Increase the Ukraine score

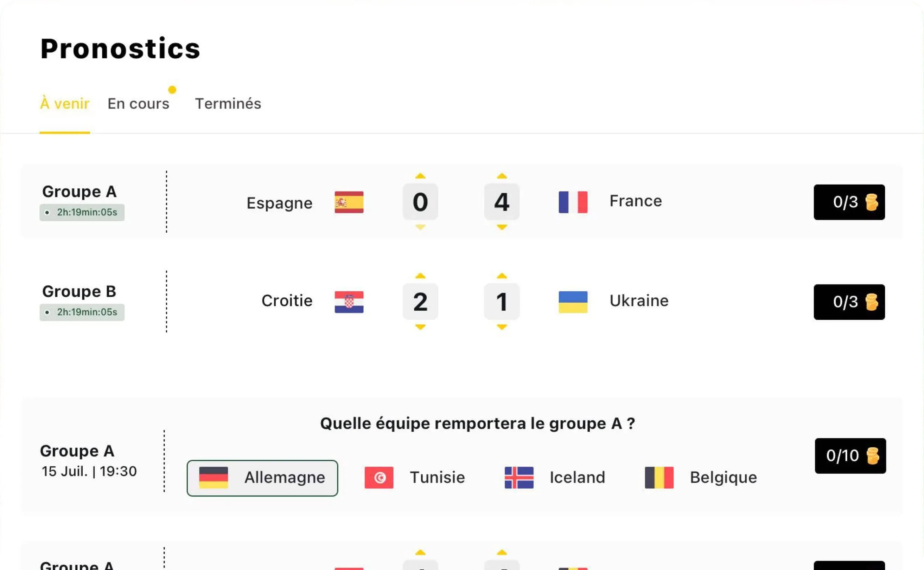[x=502, y=276]
